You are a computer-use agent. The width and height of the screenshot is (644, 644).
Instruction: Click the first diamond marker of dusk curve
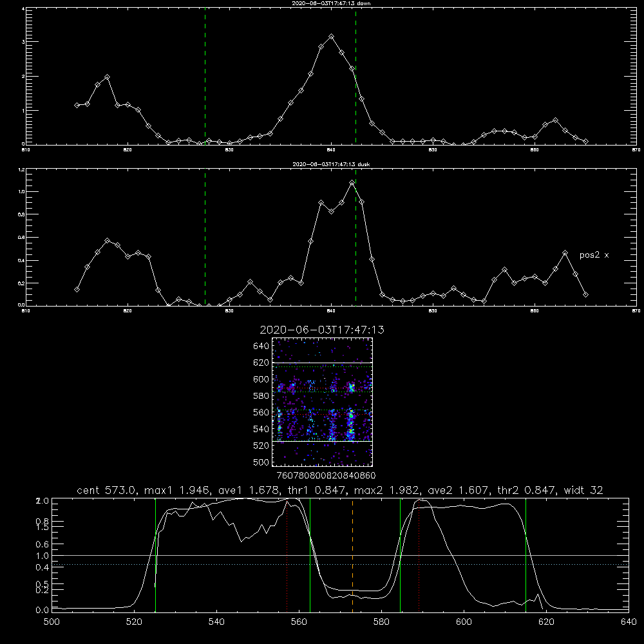(77, 290)
